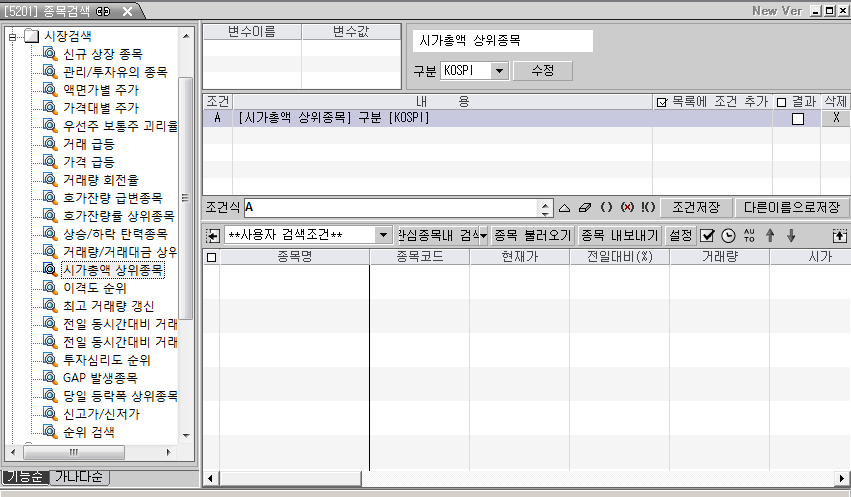Click the eraser icon beside the 조건식 field

pyautogui.click(x=586, y=208)
